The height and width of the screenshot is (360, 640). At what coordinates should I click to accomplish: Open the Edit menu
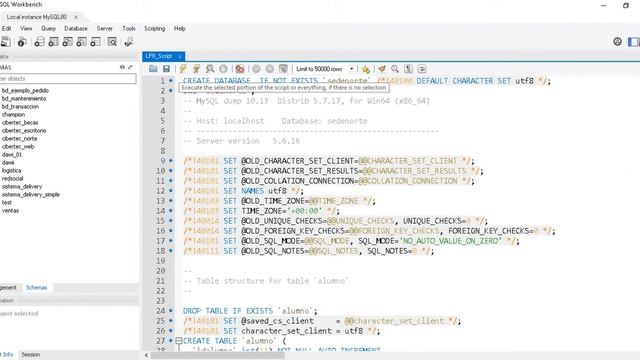point(7,29)
